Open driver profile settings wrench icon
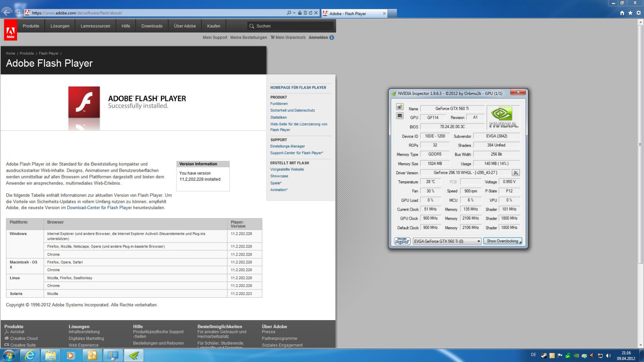The image size is (644, 362). click(516, 173)
